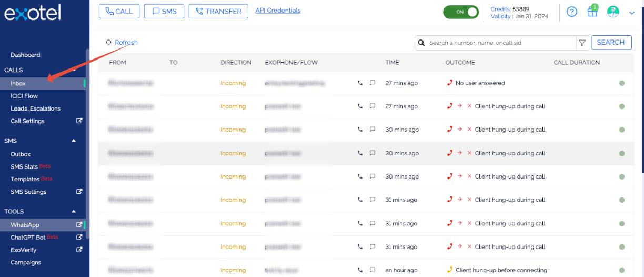Click the TIME column header
The image size is (644, 277).
(393, 62)
